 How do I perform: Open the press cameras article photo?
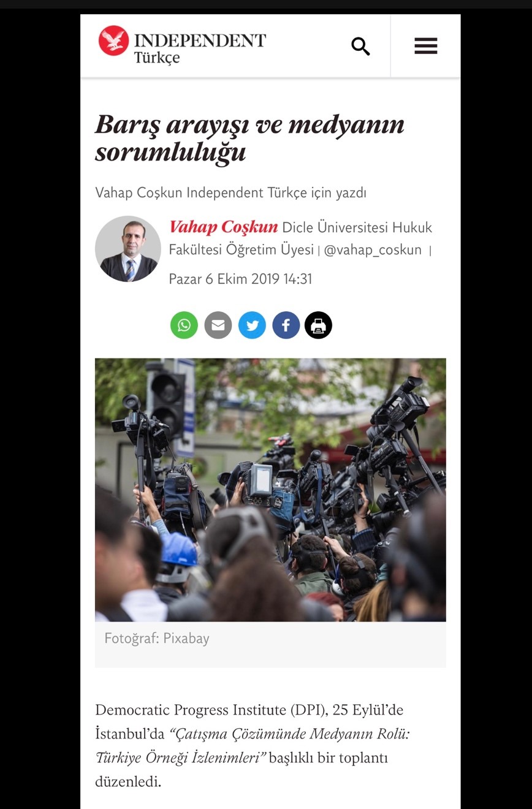[x=270, y=490]
